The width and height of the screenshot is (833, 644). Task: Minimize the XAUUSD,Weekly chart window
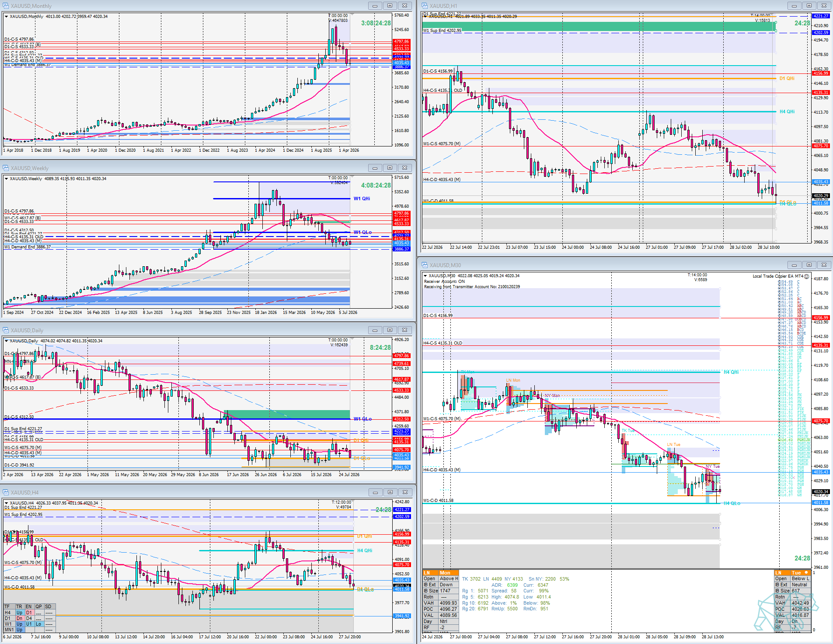pyautogui.click(x=375, y=168)
